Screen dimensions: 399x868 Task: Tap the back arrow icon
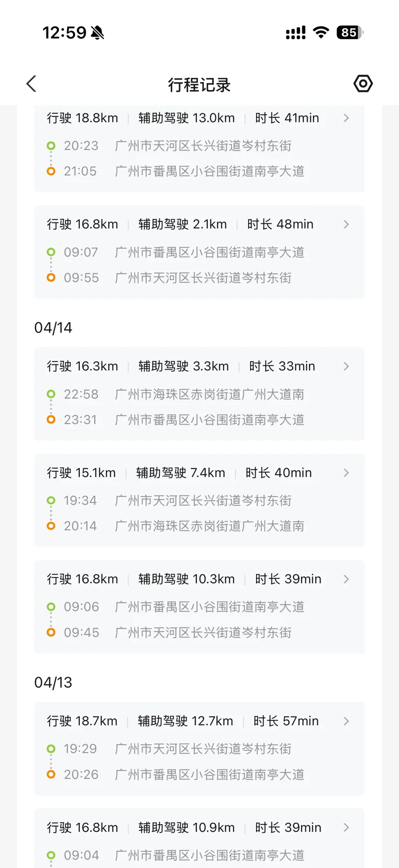(32, 84)
